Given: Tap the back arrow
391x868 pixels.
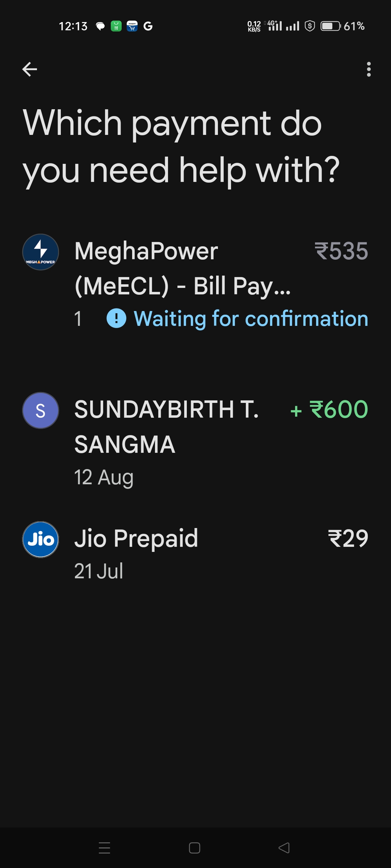Looking at the screenshot, I should click(30, 69).
